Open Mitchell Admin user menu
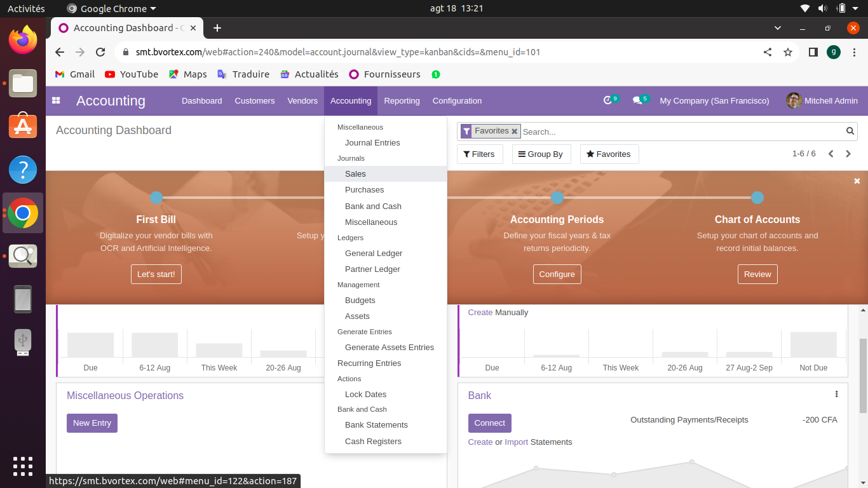This screenshot has height=488, width=868. (822, 100)
